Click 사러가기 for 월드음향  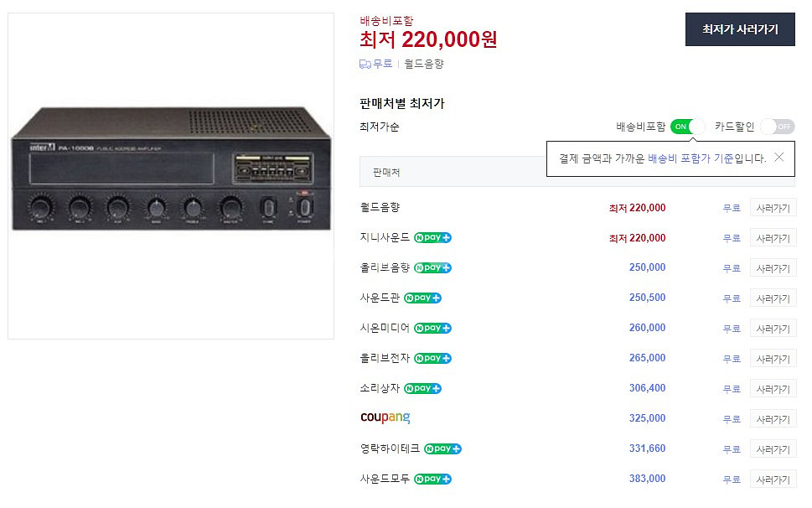point(773,208)
